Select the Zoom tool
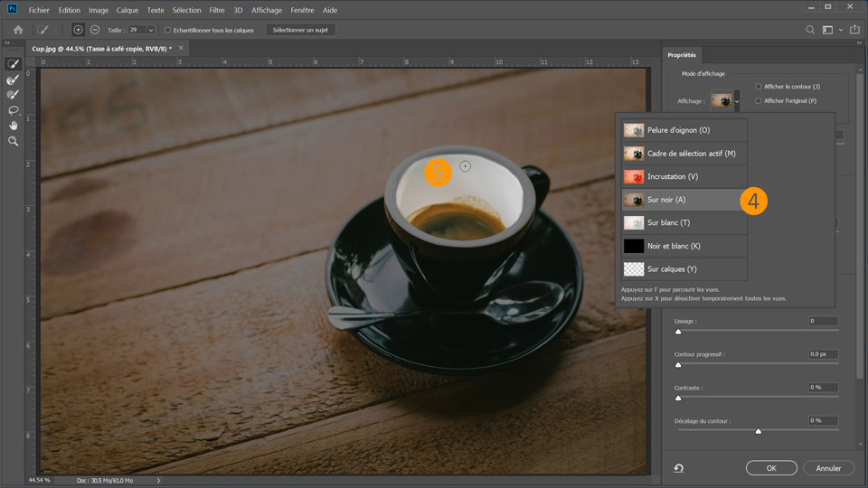This screenshot has width=868, height=488. tap(14, 141)
